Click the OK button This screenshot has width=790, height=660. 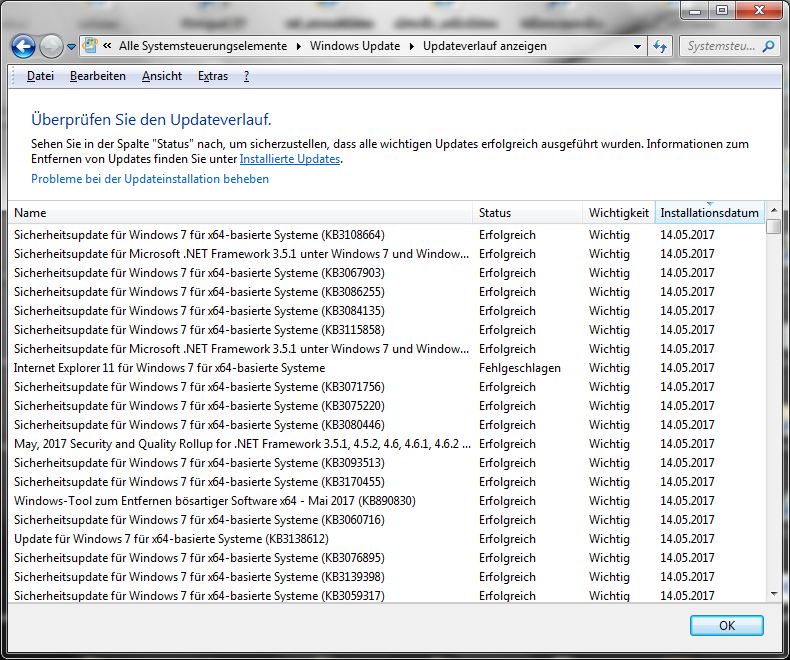(727, 625)
